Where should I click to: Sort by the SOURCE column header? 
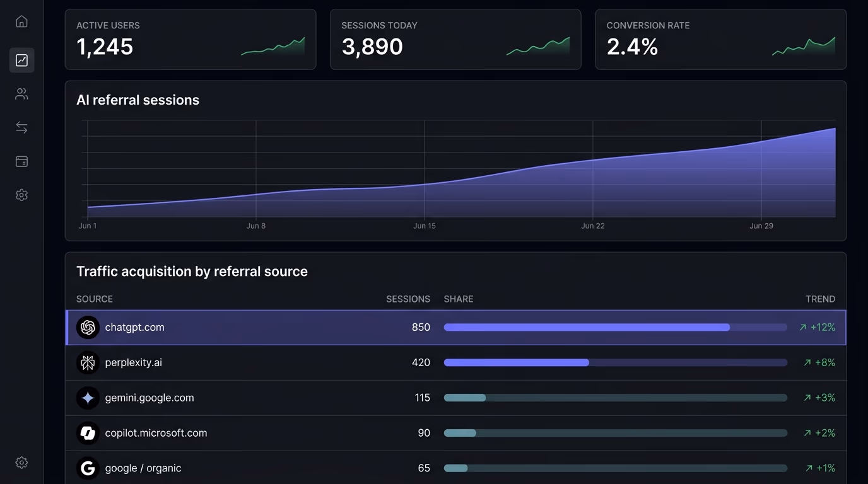tap(95, 299)
